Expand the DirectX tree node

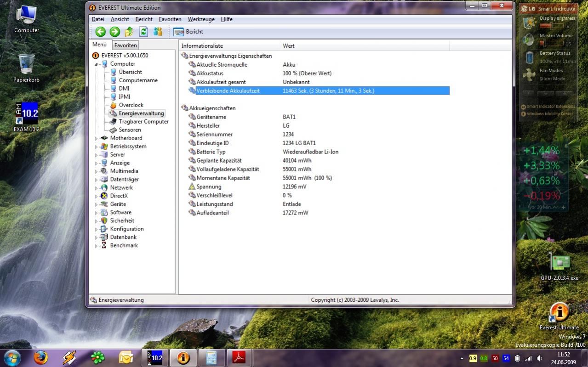97,196
